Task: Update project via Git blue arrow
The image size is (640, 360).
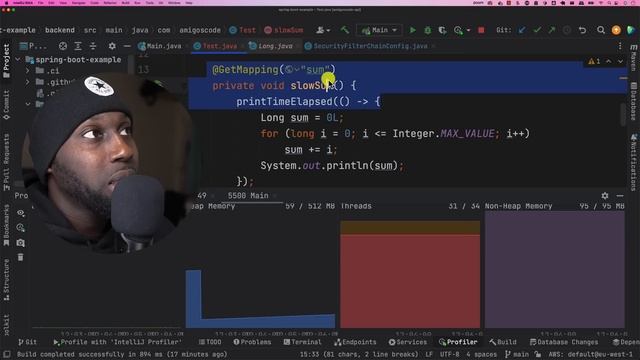Action: pyautogui.click(x=522, y=30)
